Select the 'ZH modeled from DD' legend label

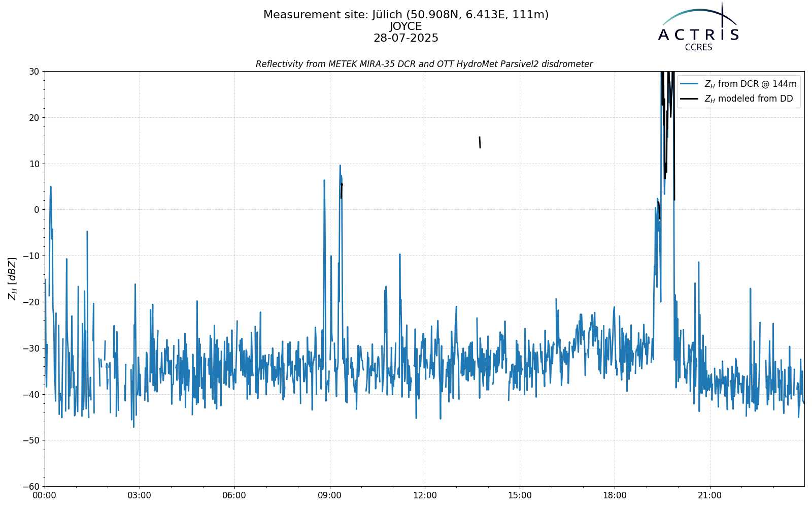pos(749,99)
